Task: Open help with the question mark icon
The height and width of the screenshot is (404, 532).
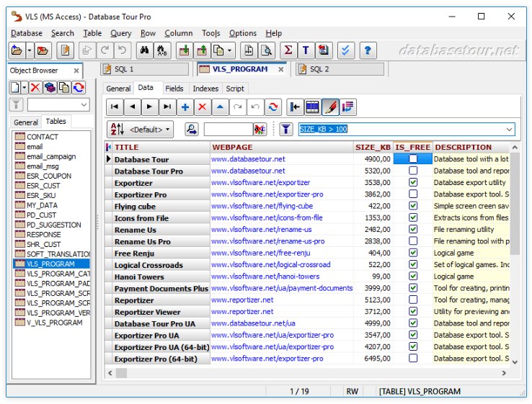Action: point(368,51)
